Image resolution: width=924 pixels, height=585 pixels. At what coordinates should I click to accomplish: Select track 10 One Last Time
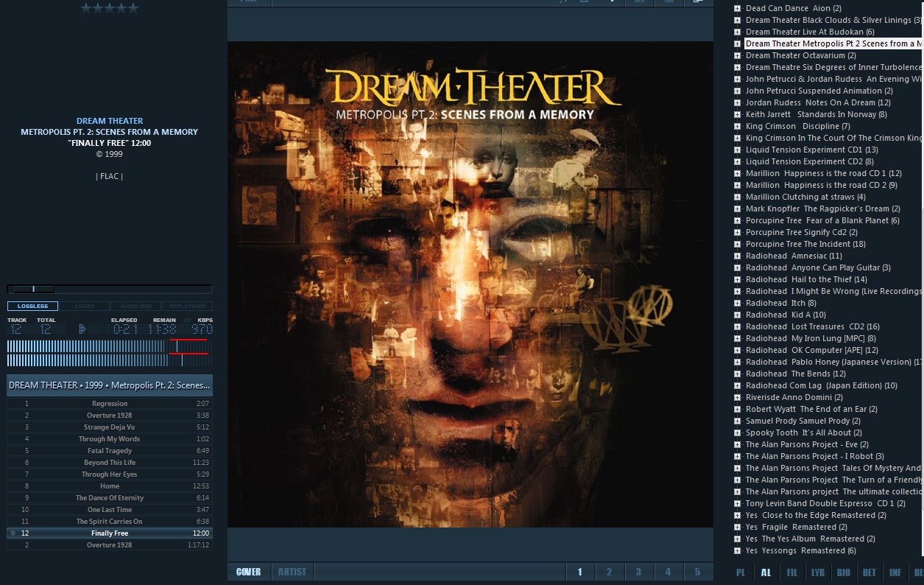[x=110, y=510]
